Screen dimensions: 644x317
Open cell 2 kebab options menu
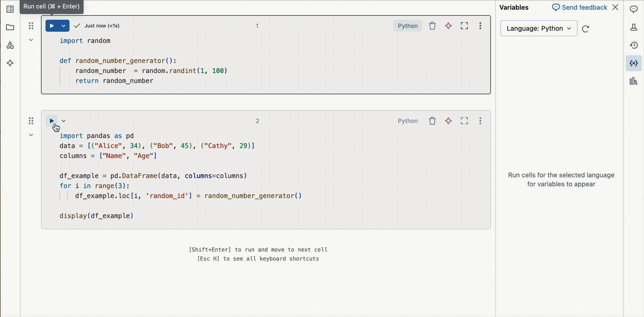[x=480, y=121]
